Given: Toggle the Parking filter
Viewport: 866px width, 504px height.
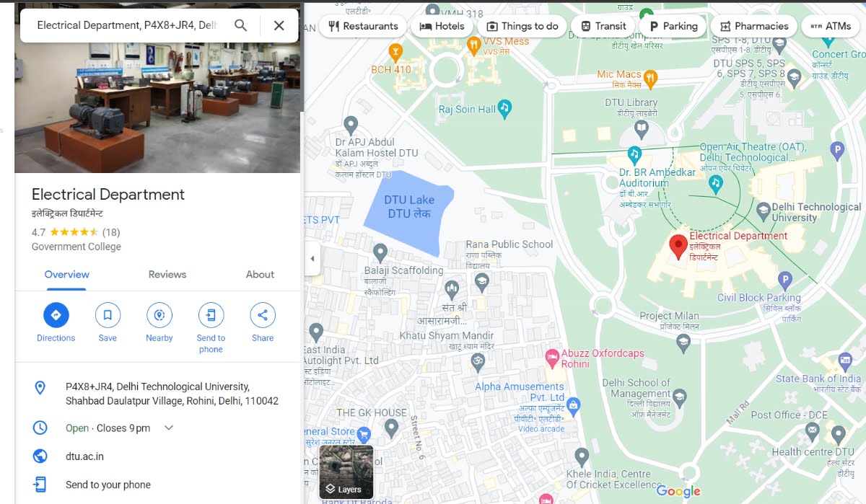Looking at the screenshot, I should point(673,25).
